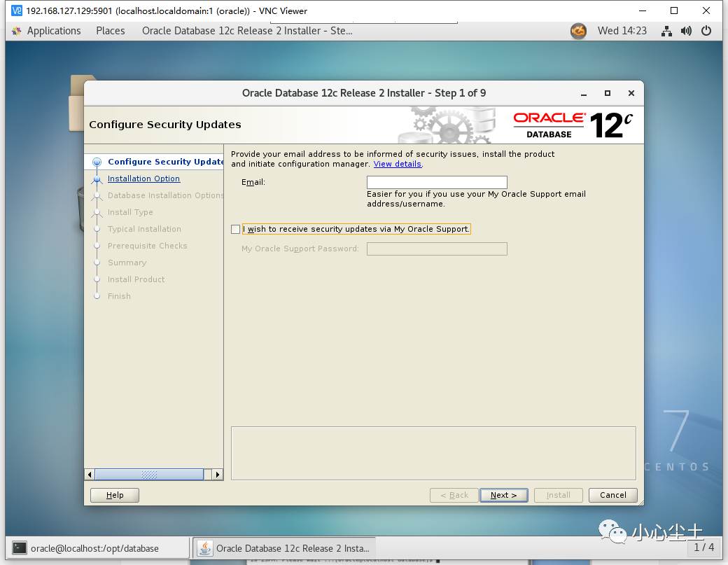Viewport: 728px width, 565px height.
Task: Switch to oracle@localhost terminal taskbar item
Action: pos(97,548)
